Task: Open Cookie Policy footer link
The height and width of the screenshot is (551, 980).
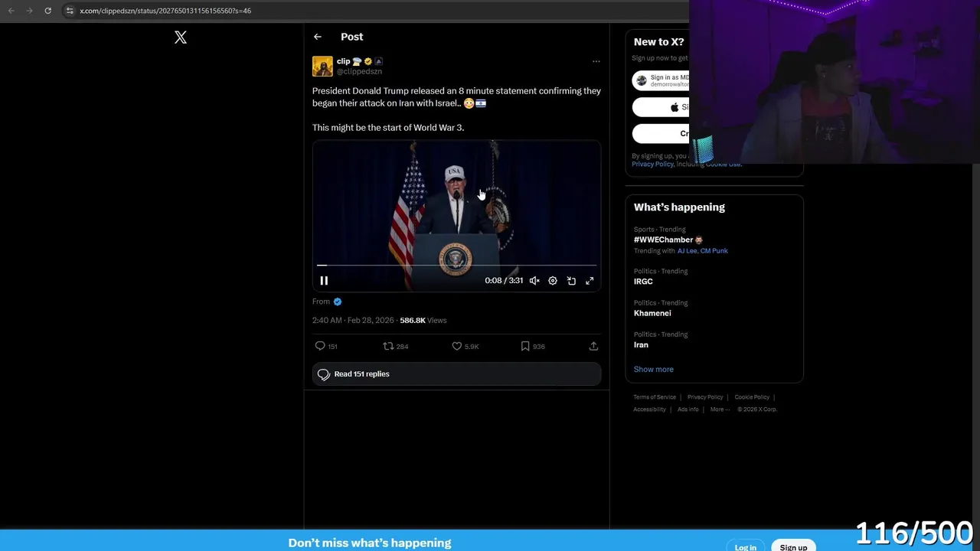Action: 752,397
